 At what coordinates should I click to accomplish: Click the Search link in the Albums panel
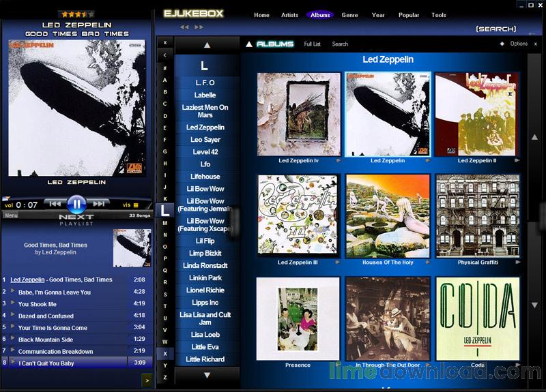click(340, 44)
